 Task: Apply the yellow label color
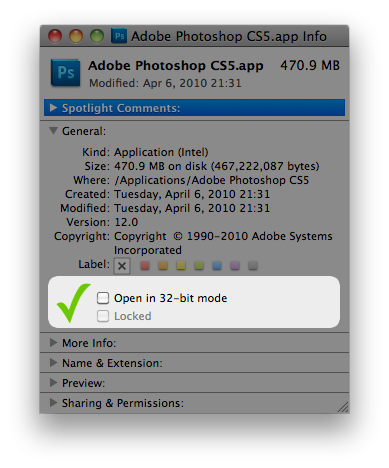point(181,265)
